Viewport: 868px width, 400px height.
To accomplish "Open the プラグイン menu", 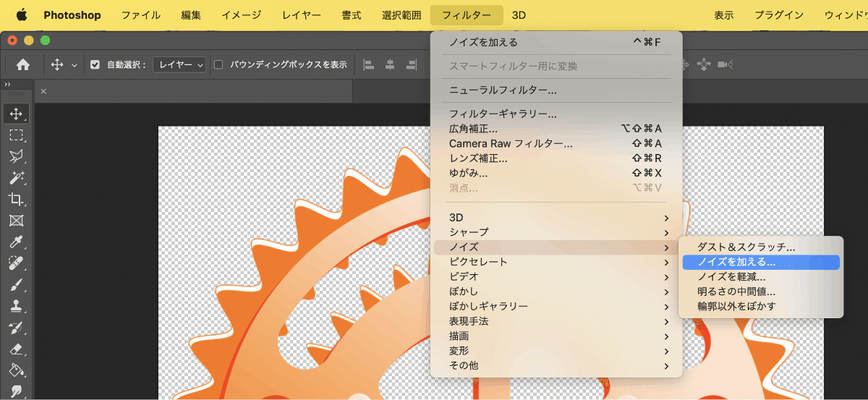I will click(779, 14).
